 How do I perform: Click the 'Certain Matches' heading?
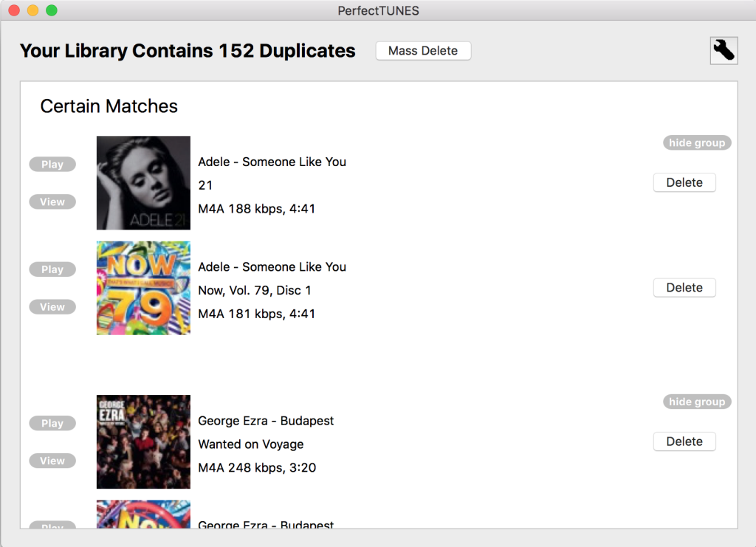click(109, 106)
